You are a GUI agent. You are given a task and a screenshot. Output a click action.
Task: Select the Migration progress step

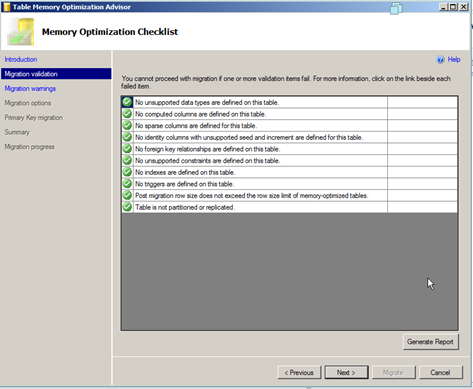pyautogui.click(x=29, y=147)
